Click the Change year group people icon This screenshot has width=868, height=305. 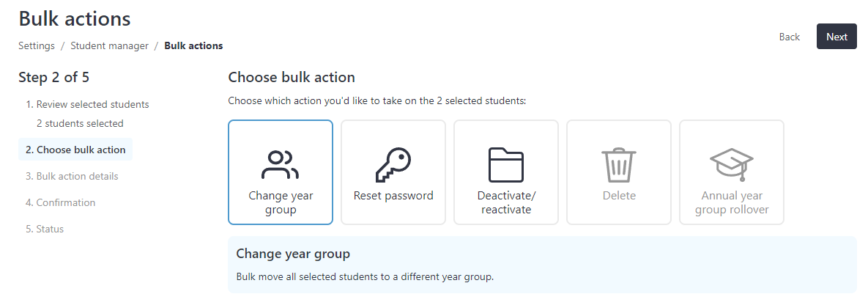point(280,165)
